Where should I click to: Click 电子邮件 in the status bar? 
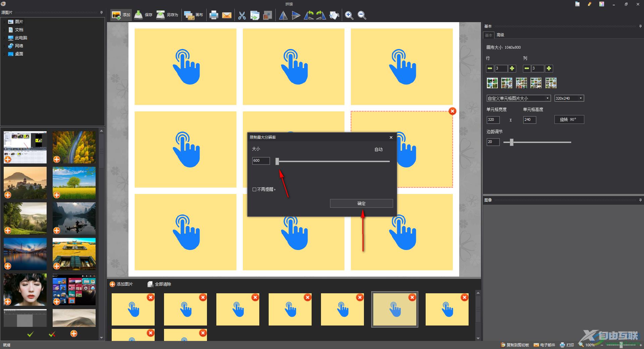coord(544,345)
